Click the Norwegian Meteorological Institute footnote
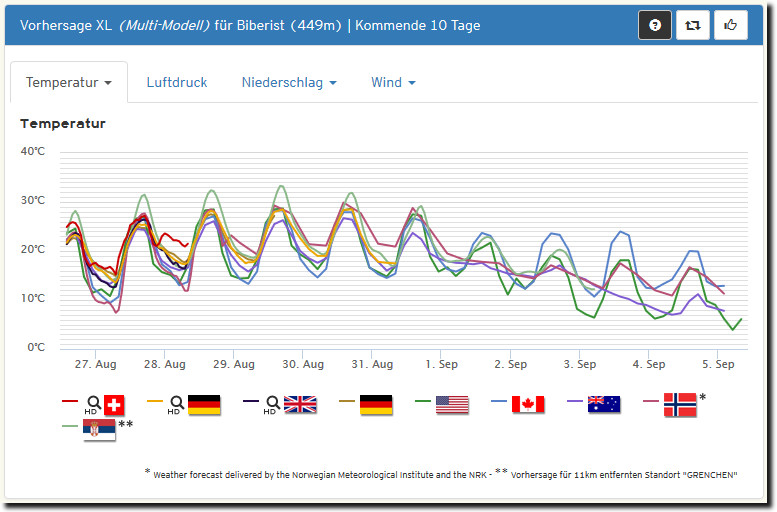The image size is (777, 512). click(320, 475)
